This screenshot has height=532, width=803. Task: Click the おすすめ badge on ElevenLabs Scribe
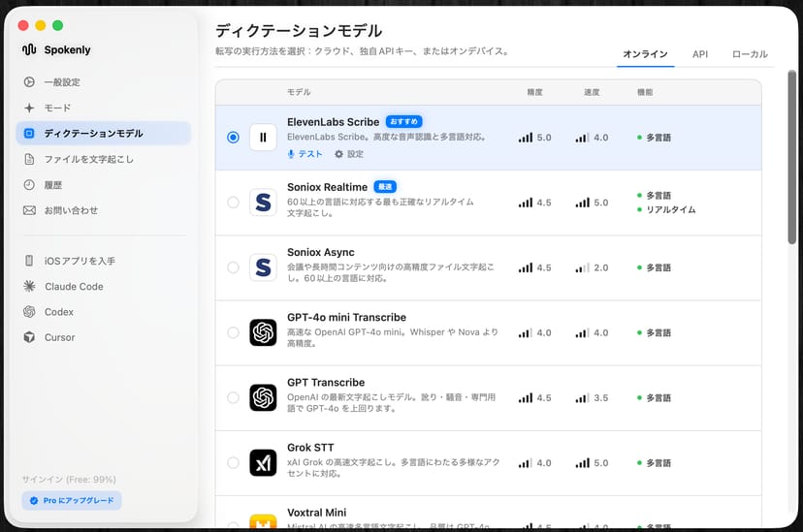pos(403,122)
